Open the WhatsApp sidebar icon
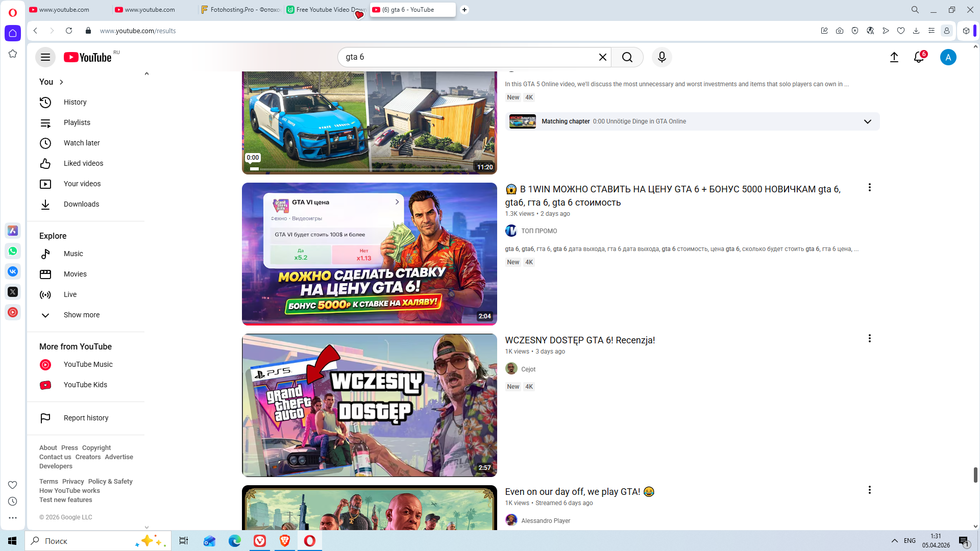Screen dimensions: 980x551 click(x=13, y=251)
